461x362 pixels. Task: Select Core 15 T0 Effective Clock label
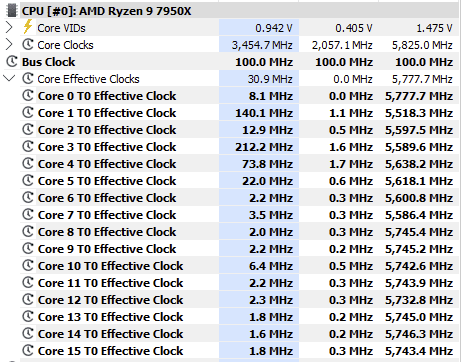(110, 351)
